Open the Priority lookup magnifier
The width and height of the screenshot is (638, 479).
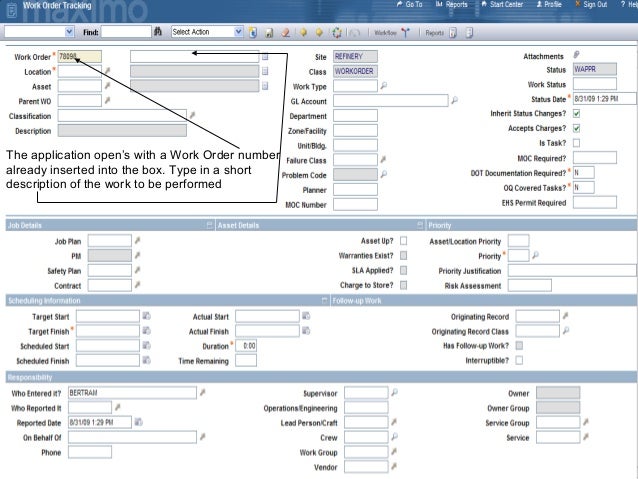click(x=535, y=256)
